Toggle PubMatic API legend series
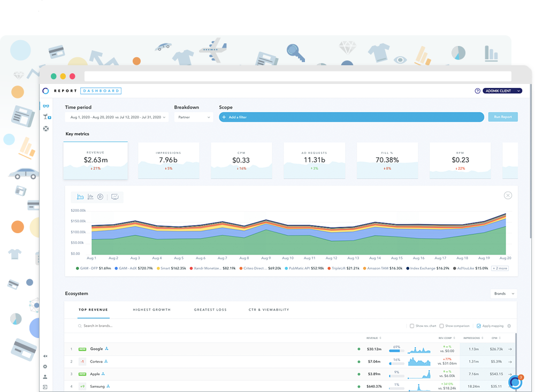The image size is (535, 392). coord(304,268)
